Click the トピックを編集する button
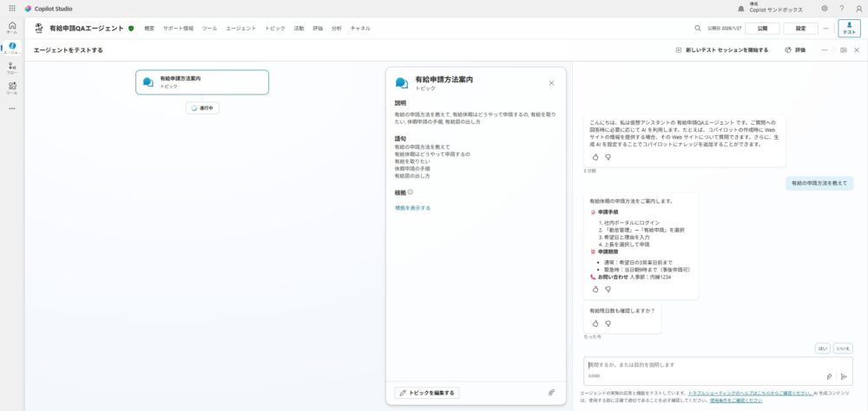This screenshot has width=868, height=411. click(426, 393)
